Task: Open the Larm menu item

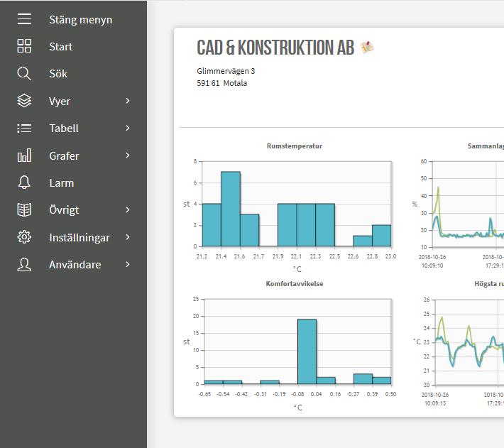Action: 61,183
